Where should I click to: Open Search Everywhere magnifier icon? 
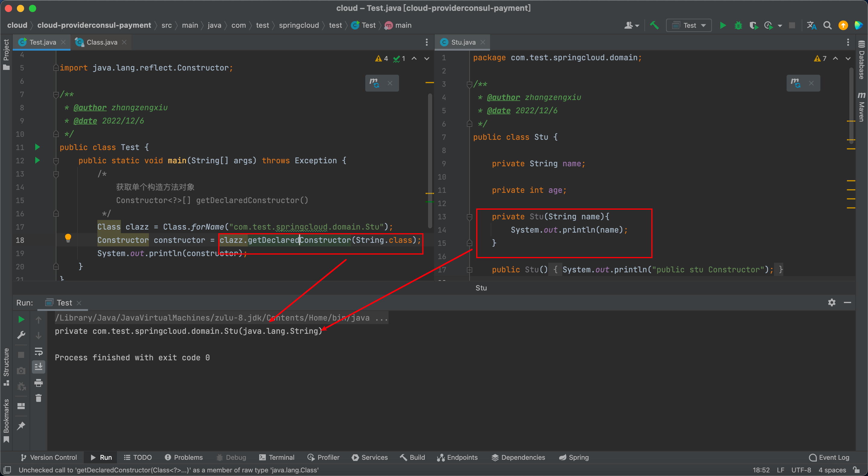[827, 25]
